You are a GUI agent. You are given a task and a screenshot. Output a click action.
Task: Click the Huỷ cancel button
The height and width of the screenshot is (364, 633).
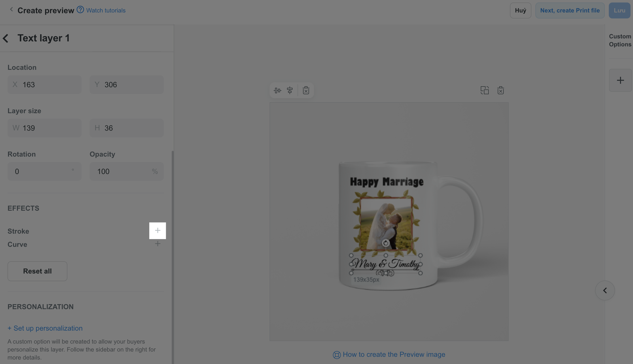(x=521, y=10)
